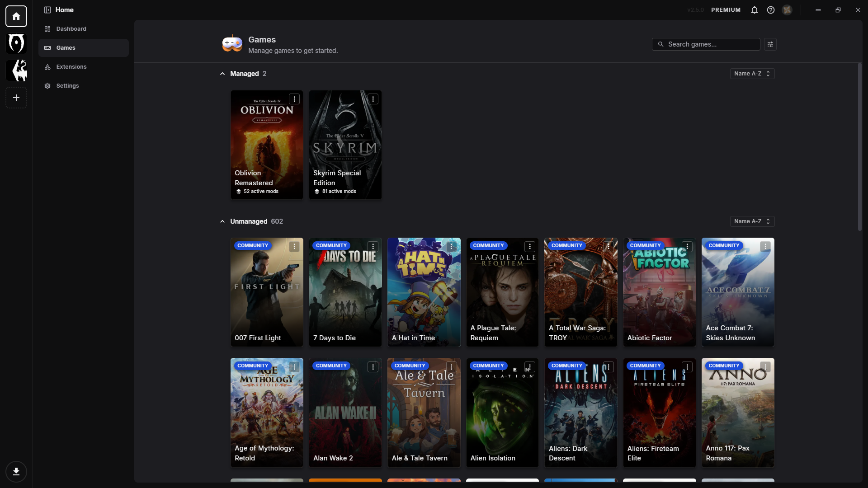Select the Alien Isolation game card

click(502, 413)
